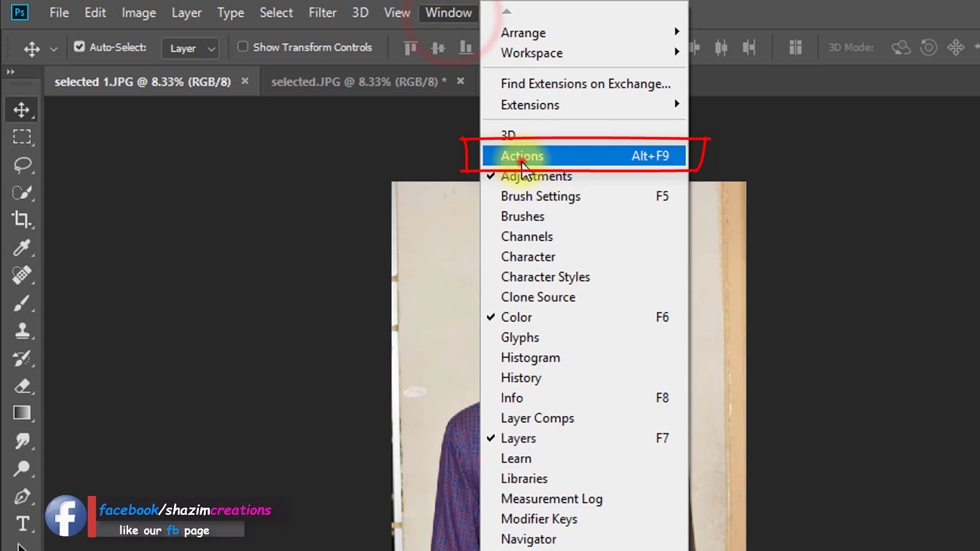Click the distribute right edges icon
Viewport: 980px width, 551px height.
[x=748, y=47]
